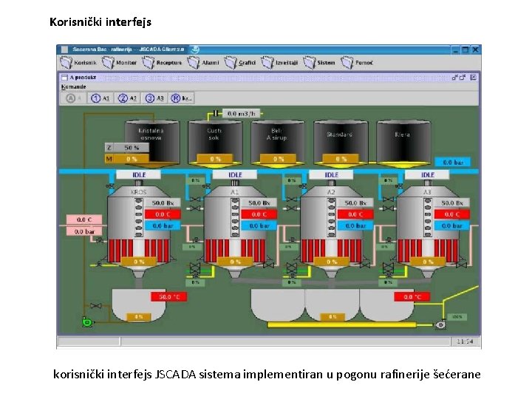Click the M 0 % level field
This screenshot has width=532, height=399.
(x=126, y=159)
